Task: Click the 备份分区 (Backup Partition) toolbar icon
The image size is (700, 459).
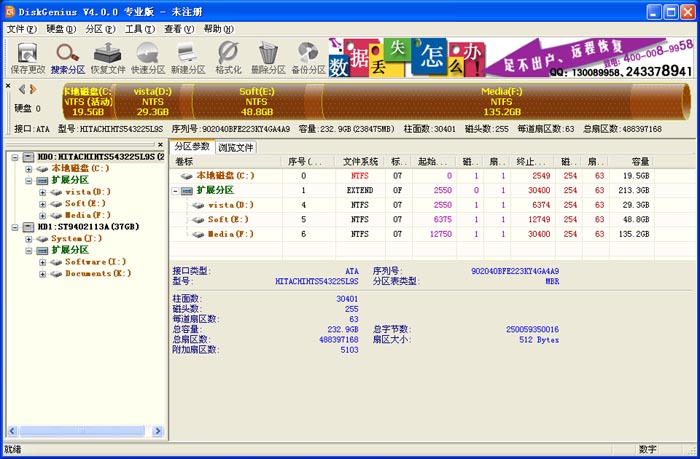Action: click(x=308, y=58)
